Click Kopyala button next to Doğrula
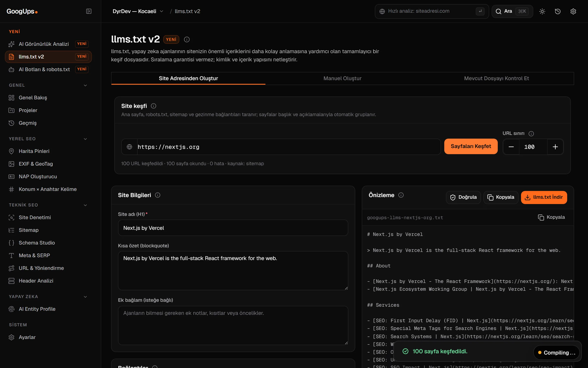Screen dimensions: 588x368 click(501, 197)
